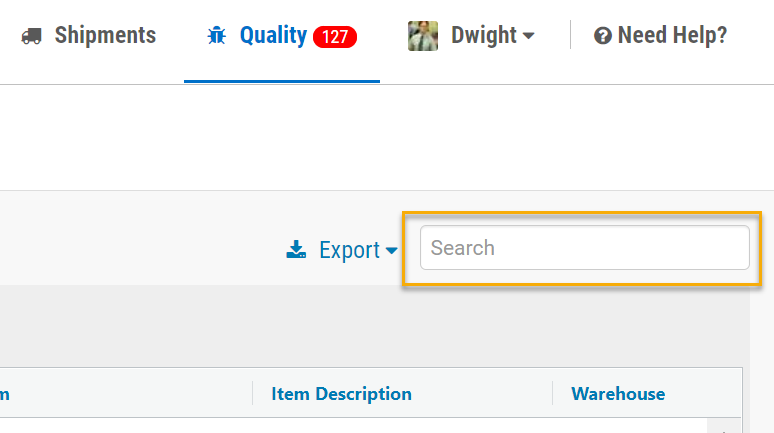The height and width of the screenshot is (433, 774).
Task: Click the Export button text
Action: click(349, 250)
